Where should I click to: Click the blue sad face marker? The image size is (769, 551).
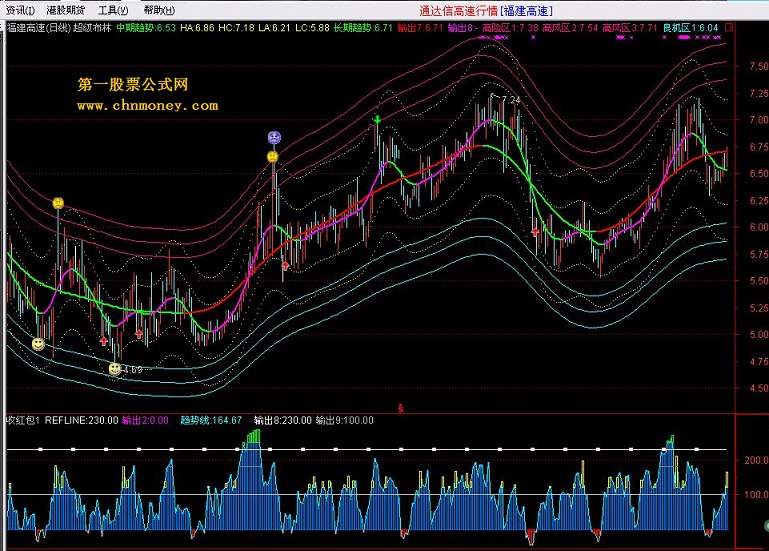pyautogui.click(x=274, y=137)
